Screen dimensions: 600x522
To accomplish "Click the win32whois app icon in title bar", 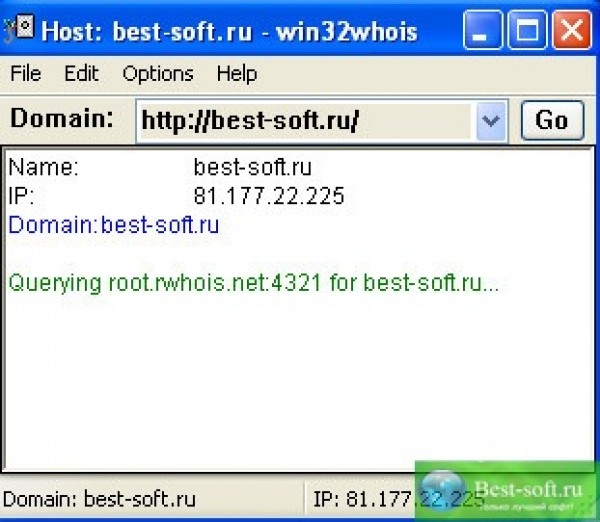I will pyautogui.click(x=19, y=28).
